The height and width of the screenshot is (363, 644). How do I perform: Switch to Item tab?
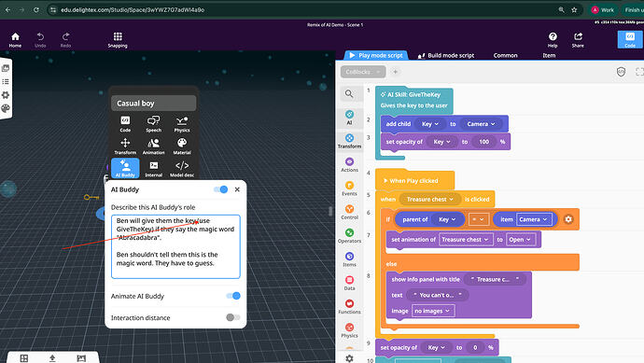click(549, 55)
